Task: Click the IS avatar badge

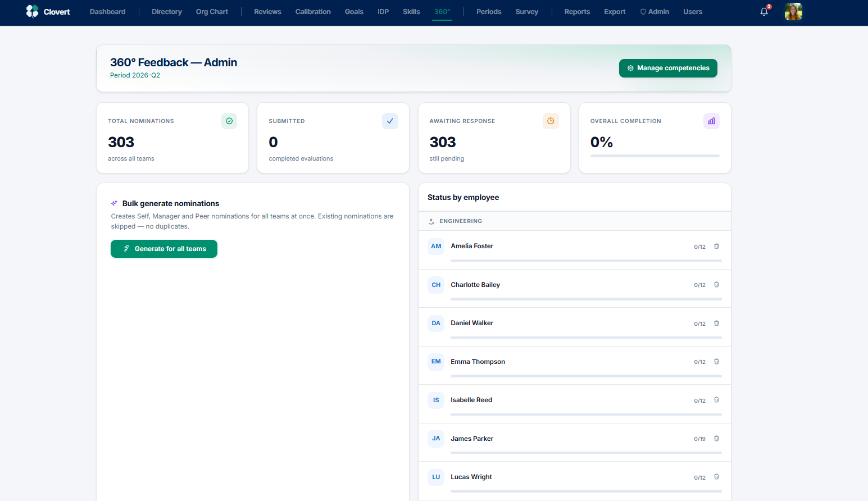Action: click(436, 400)
